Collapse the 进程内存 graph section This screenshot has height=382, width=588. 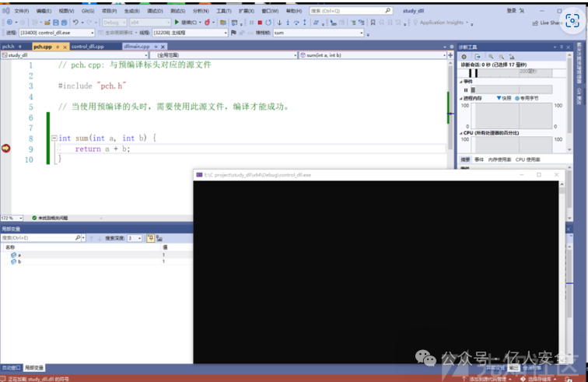(461, 99)
